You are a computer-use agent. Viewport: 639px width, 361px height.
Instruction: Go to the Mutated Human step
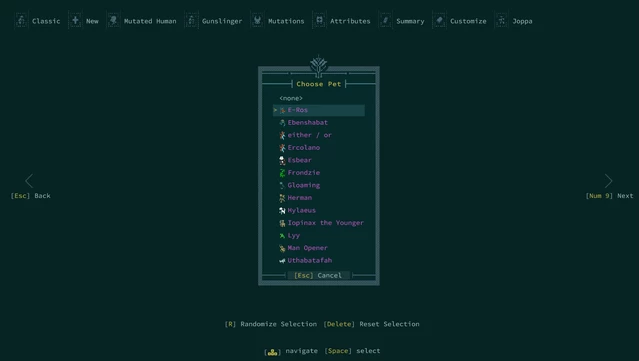[x=150, y=21]
